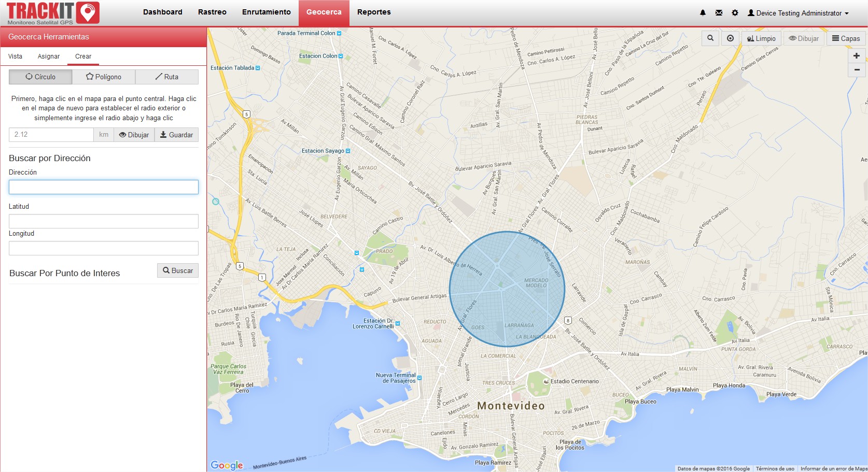Click the Estacion Sayago station marker
Viewport: 868px width, 472px height.
tap(348, 151)
